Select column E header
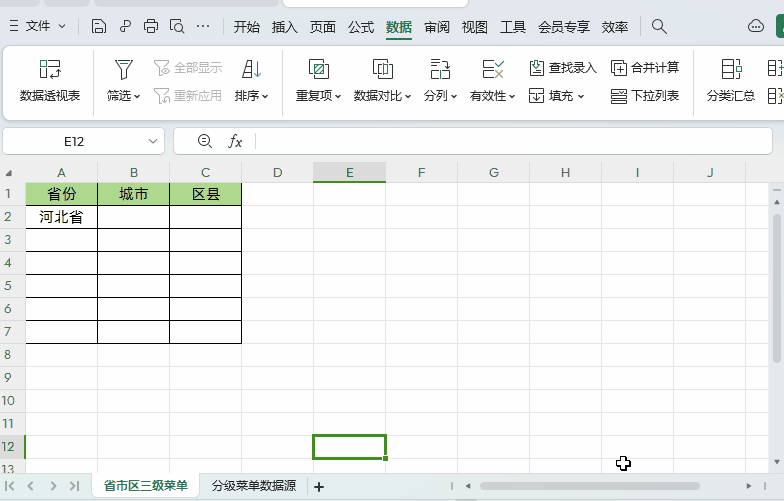Image resolution: width=784 pixels, height=501 pixels. [350, 172]
